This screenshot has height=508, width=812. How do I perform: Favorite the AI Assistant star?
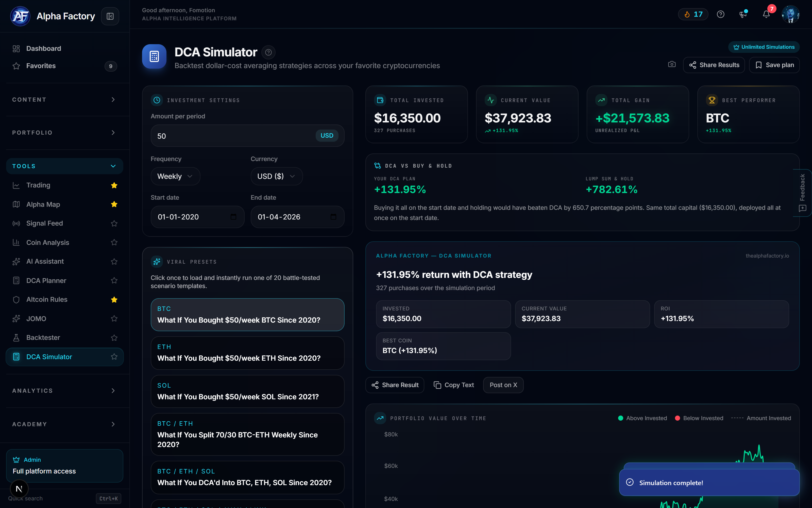(x=114, y=261)
